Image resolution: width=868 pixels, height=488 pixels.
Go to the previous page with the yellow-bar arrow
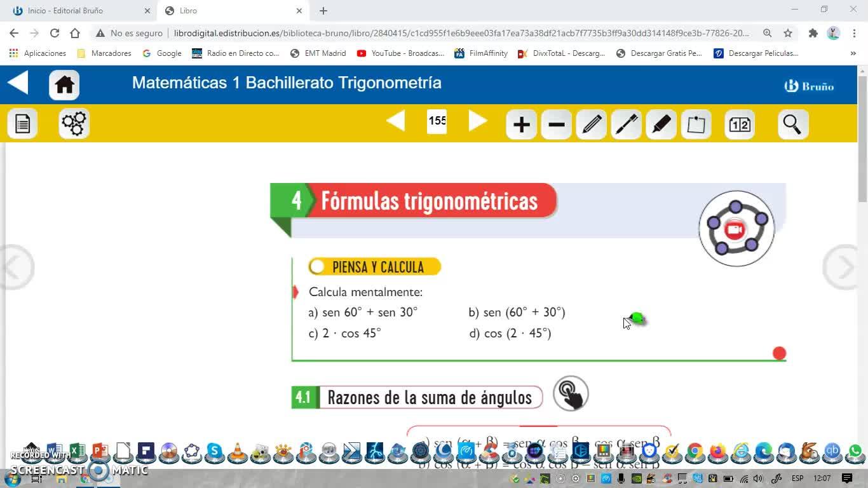pos(395,121)
